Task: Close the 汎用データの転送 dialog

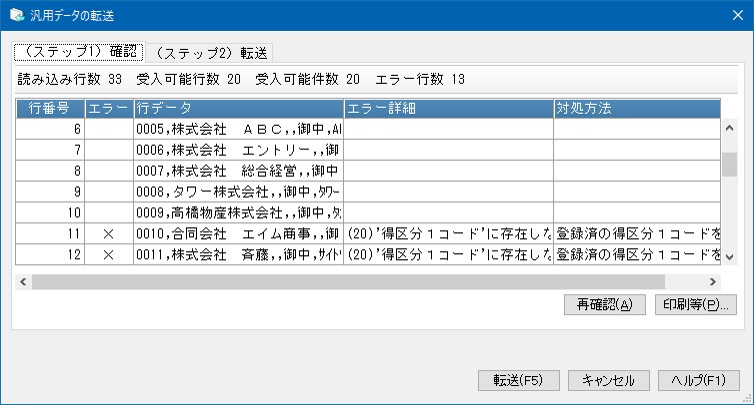Action: (730, 15)
